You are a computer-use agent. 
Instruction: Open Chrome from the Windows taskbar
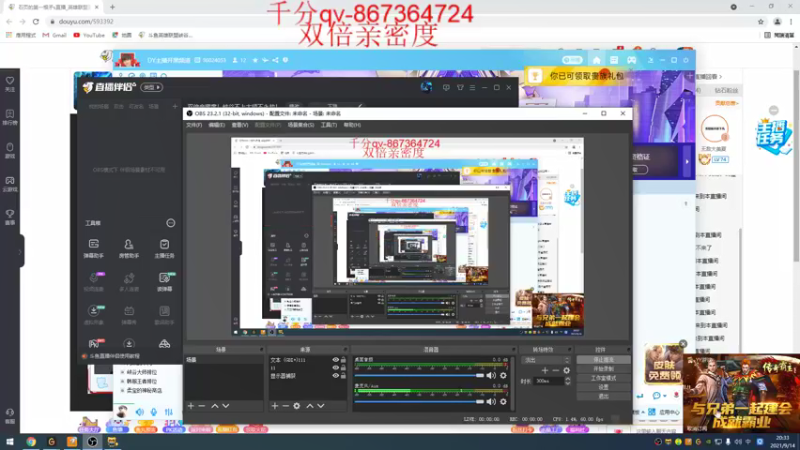point(31,442)
